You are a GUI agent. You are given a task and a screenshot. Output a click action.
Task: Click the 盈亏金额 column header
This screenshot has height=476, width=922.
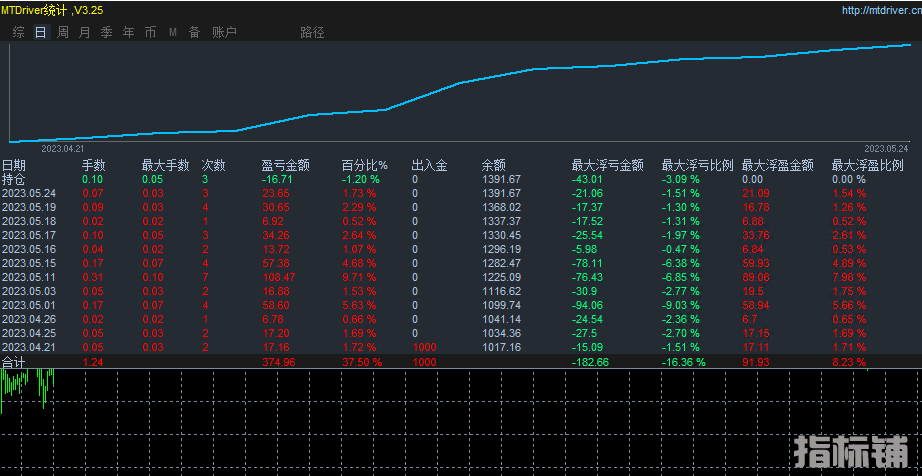click(x=285, y=165)
